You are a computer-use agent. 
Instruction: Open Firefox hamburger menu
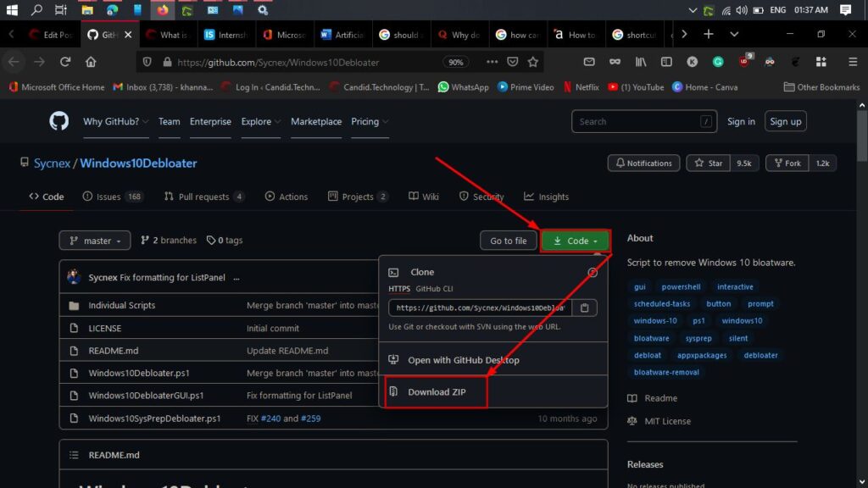point(853,62)
